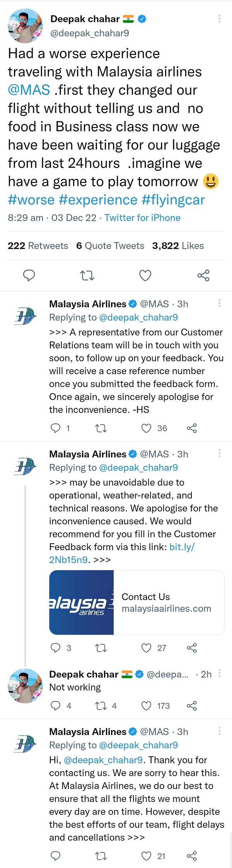The image size is (232, 868).
Task: Like the Customer Feedback form reply
Action: [146, 648]
